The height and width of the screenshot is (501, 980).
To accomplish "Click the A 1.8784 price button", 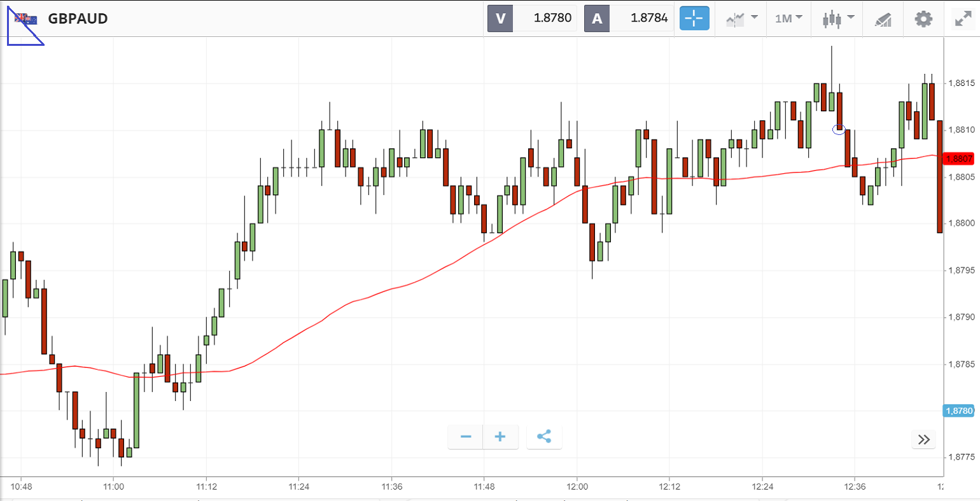I will pos(629,18).
